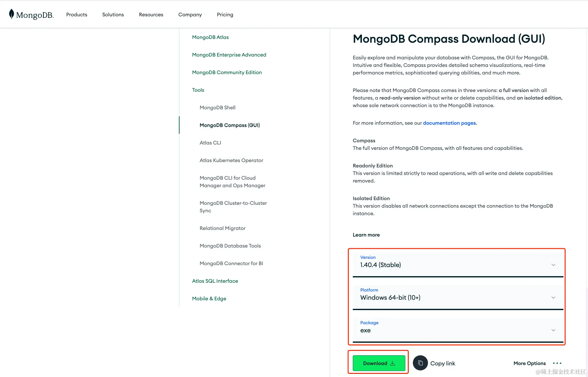
Task: Open the Solutions menu
Action: [113, 14]
